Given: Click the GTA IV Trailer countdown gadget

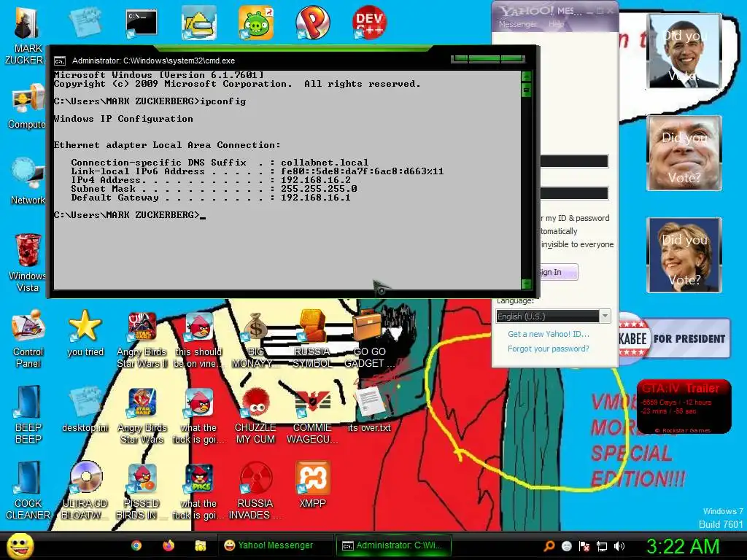Looking at the screenshot, I should tap(684, 407).
